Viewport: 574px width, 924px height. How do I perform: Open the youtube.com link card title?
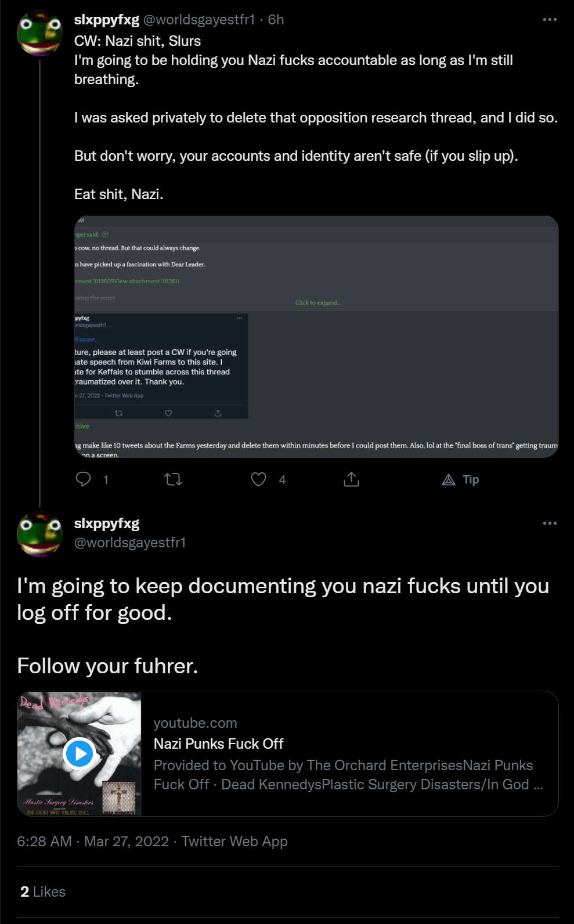point(218,743)
